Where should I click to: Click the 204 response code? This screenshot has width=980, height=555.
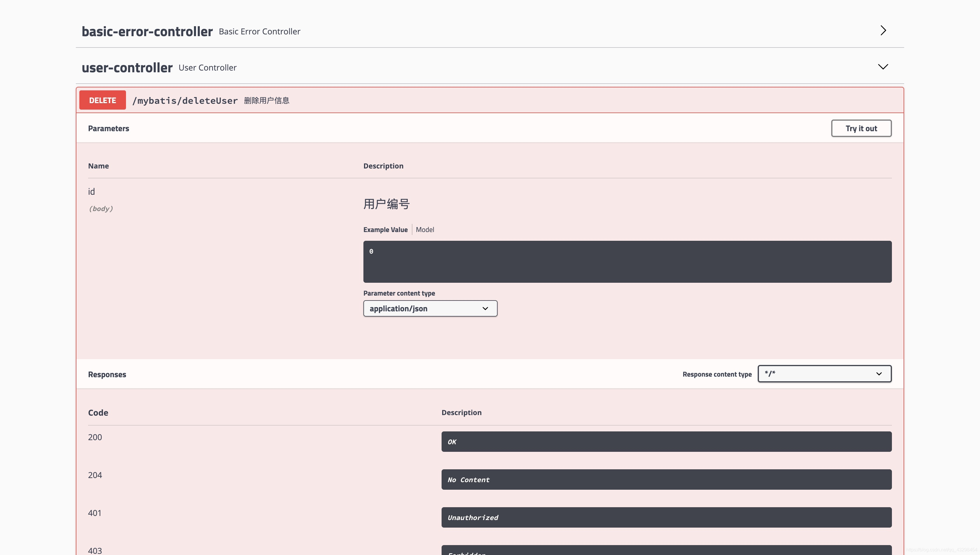(x=95, y=475)
